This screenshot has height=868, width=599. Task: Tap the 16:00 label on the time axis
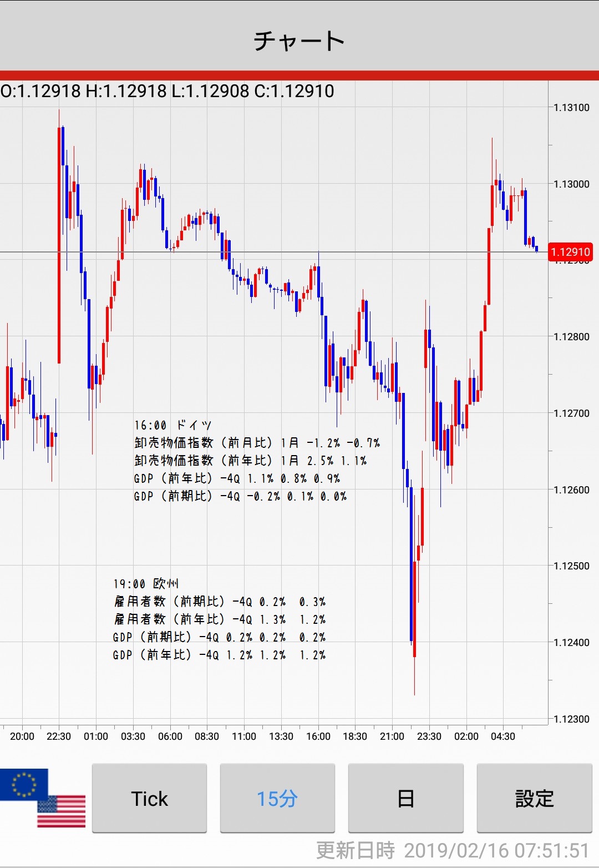[318, 736]
